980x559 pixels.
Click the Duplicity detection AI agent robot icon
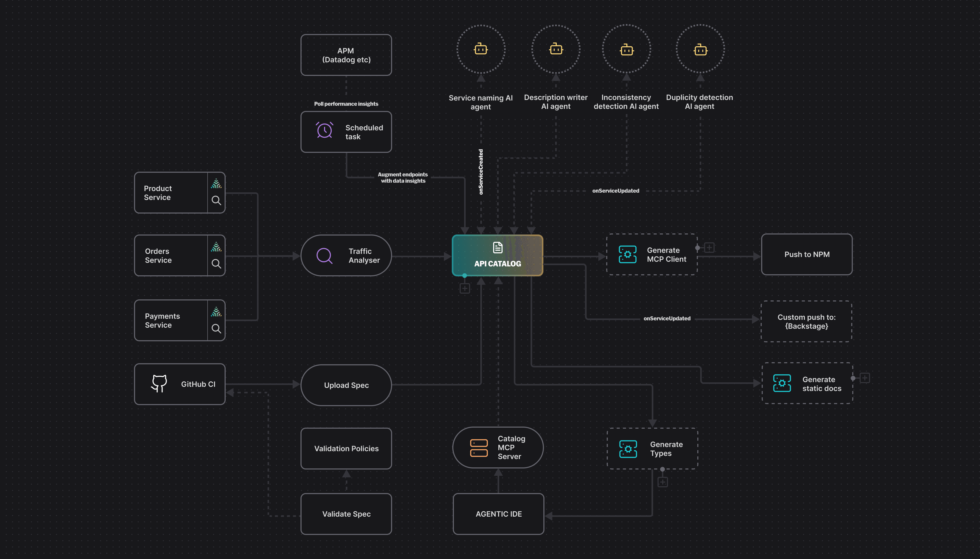click(700, 49)
